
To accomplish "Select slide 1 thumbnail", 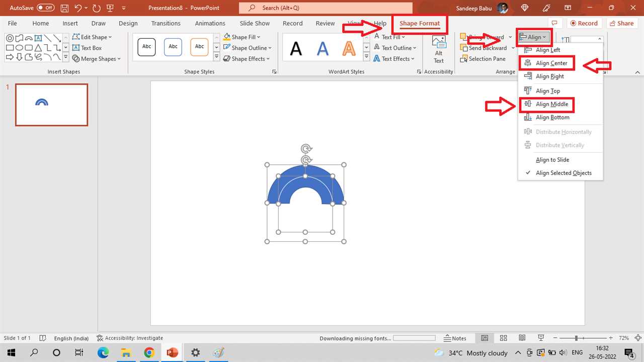I will pyautogui.click(x=51, y=105).
